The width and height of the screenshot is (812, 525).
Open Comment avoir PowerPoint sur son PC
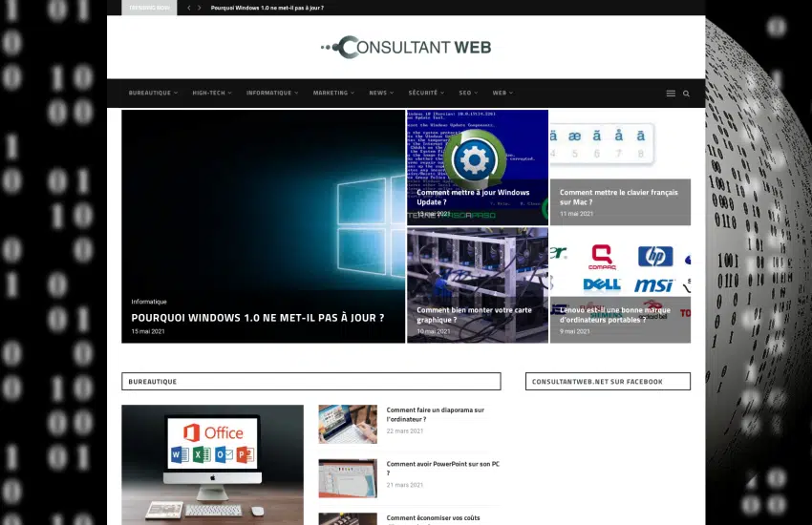pyautogui.click(x=442, y=468)
